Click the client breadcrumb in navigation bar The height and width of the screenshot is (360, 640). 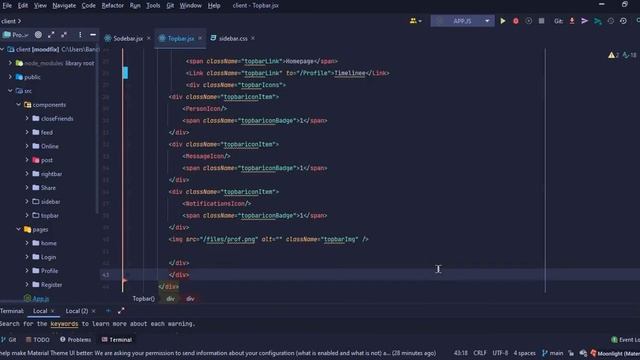pos(8,21)
